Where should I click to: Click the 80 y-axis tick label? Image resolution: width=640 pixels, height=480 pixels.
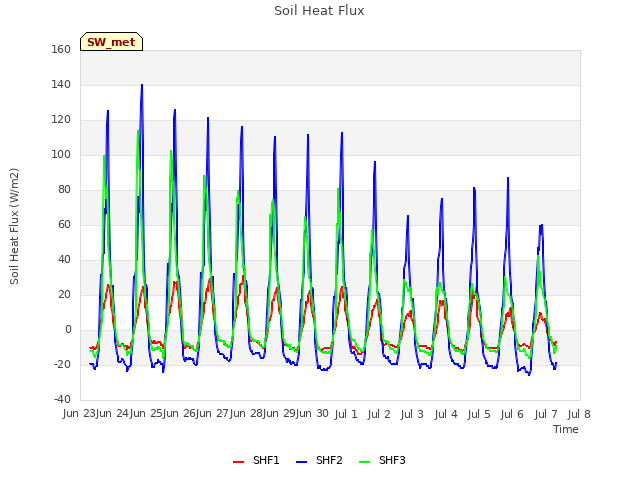click(x=64, y=189)
